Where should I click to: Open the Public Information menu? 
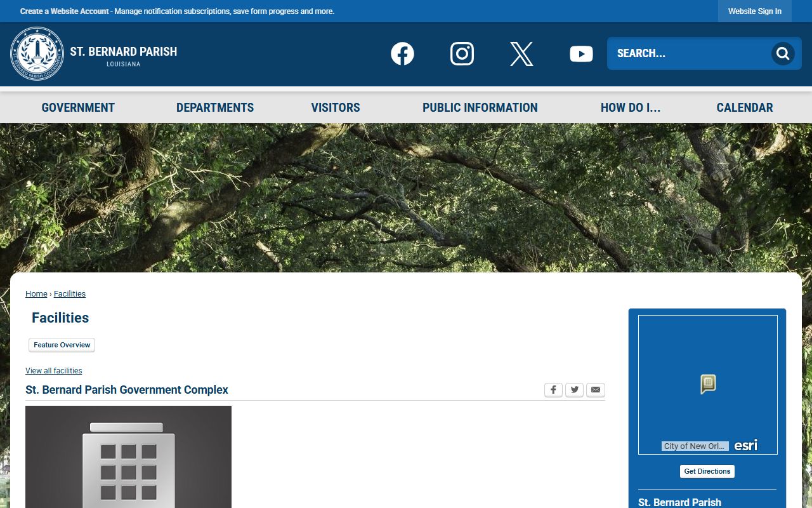pos(480,108)
